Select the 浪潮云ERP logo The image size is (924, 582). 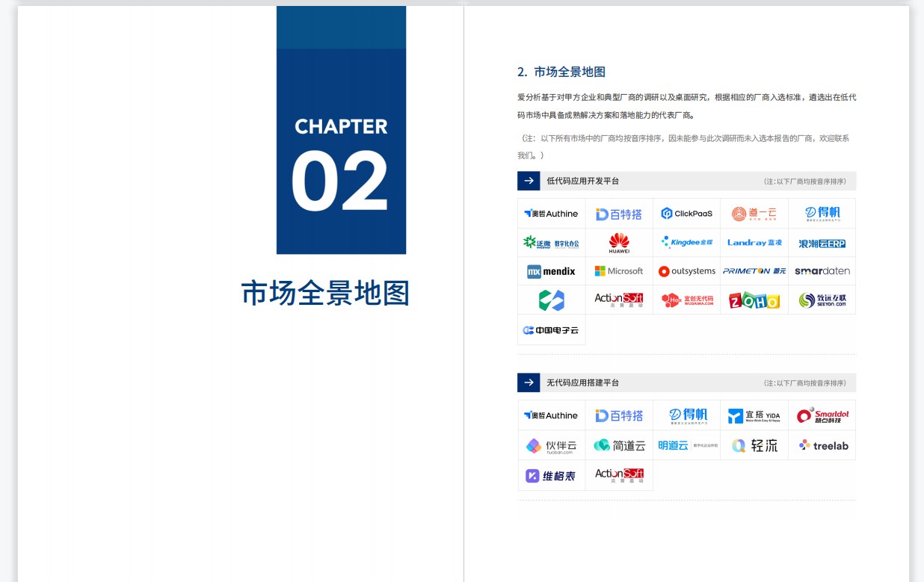coord(822,243)
